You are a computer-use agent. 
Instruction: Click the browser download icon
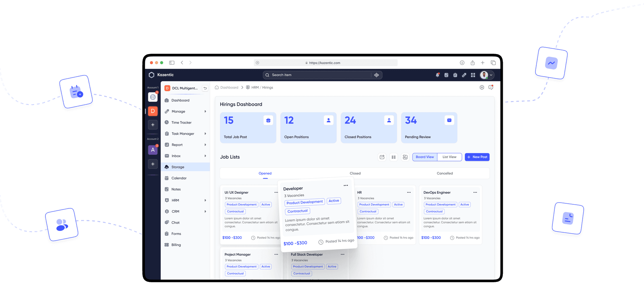[462, 63]
